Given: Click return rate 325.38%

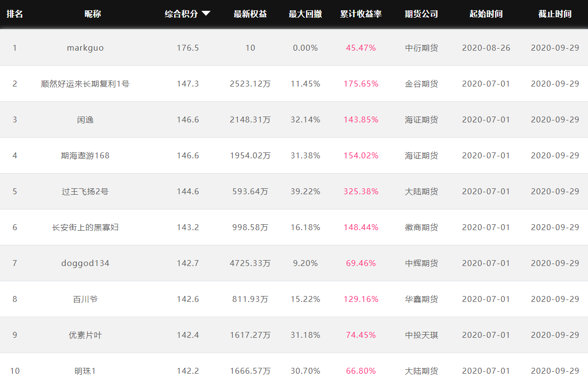Looking at the screenshot, I should [x=361, y=191].
